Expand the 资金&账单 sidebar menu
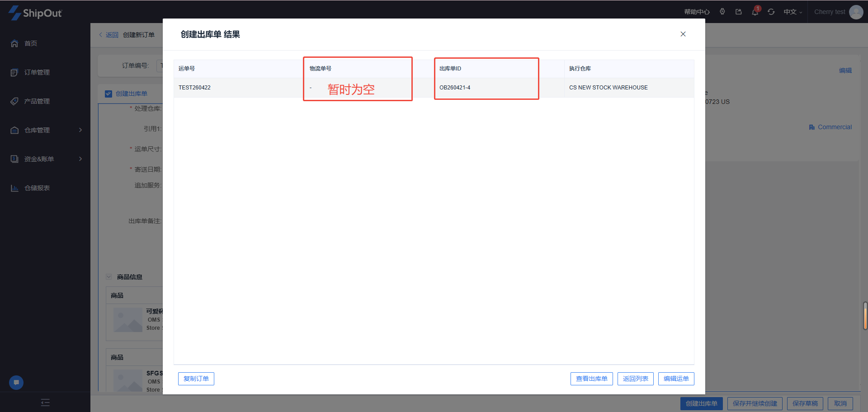 45,159
